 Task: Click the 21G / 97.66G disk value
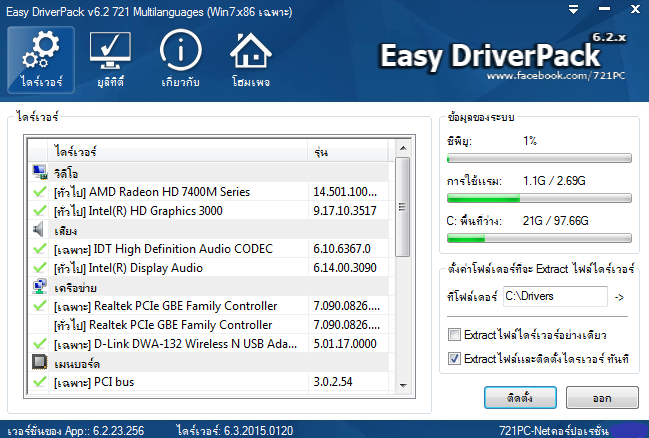[x=555, y=221]
